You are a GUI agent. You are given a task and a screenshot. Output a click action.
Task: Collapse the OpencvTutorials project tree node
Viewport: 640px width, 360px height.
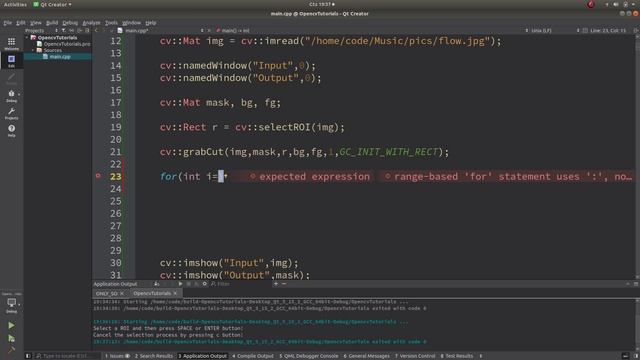[x=28, y=38]
